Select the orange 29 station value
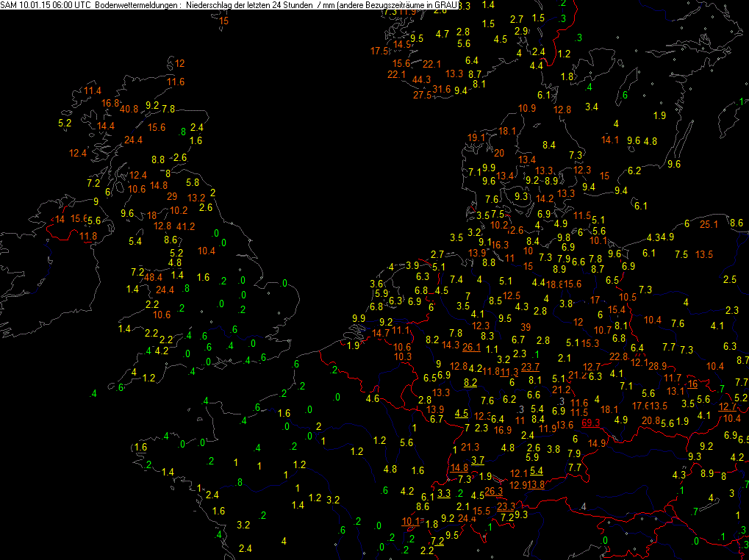Image resolution: width=749 pixels, height=560 pixels. click(172, 196)
